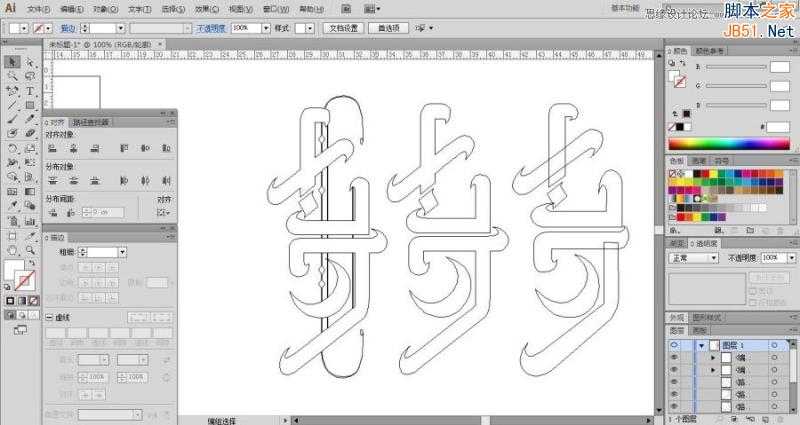This screenshot has width=800, height=425.
Task: Click the color spectrum bar in Color panel
Action: (x=729, y=144)
